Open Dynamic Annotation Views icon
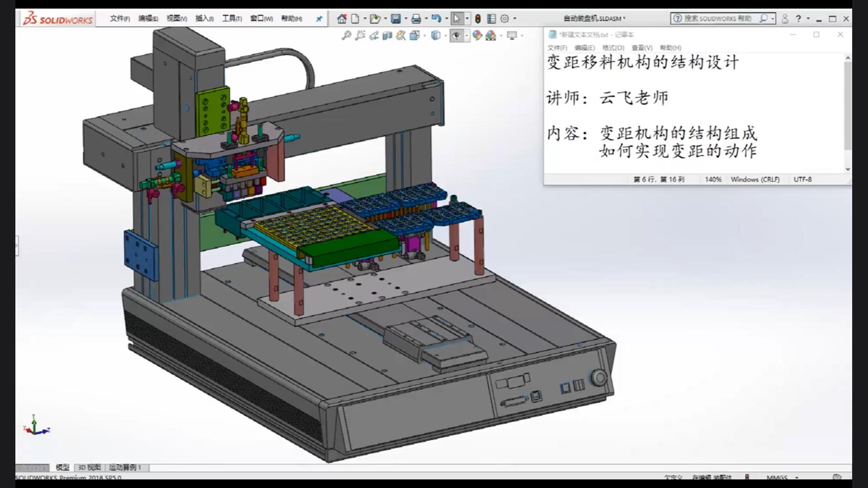868x488 pixels. 401,35
